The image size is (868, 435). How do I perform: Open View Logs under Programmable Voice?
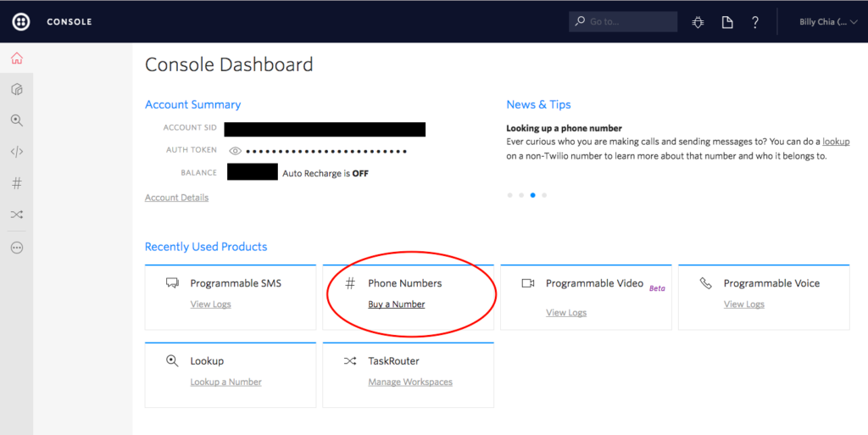[744, 304]
